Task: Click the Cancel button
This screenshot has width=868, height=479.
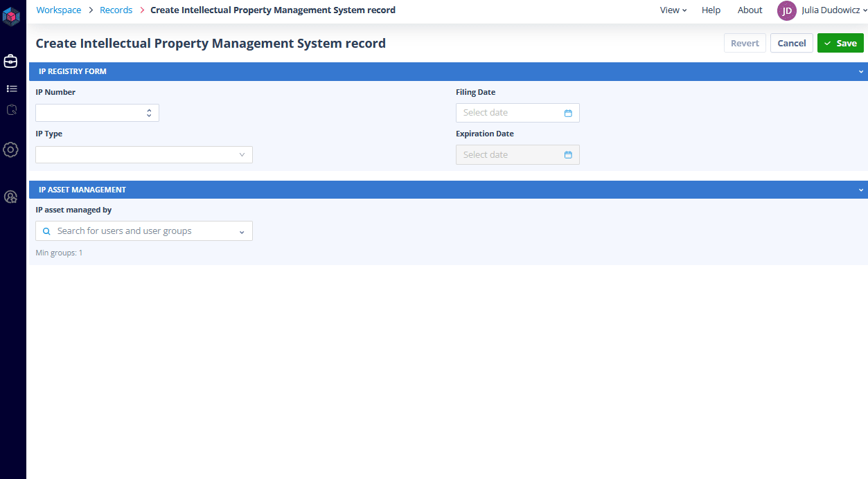Action: (x=792, y=43)
